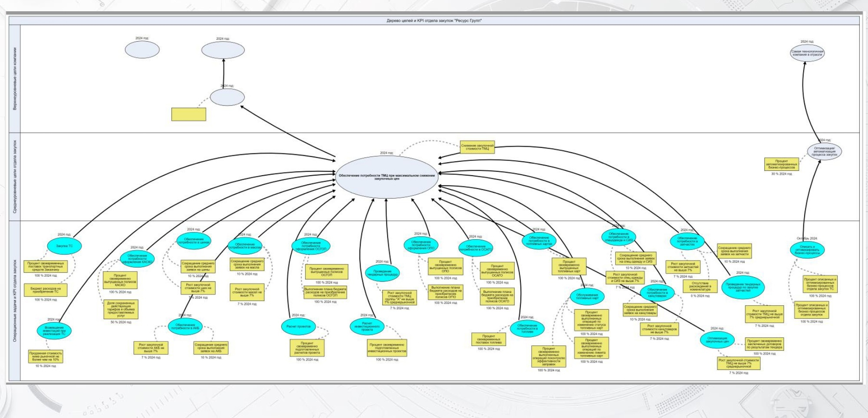
Task: Select the "Проведение тендерных процедур по закупке запчастей" node
Action: 743,287
